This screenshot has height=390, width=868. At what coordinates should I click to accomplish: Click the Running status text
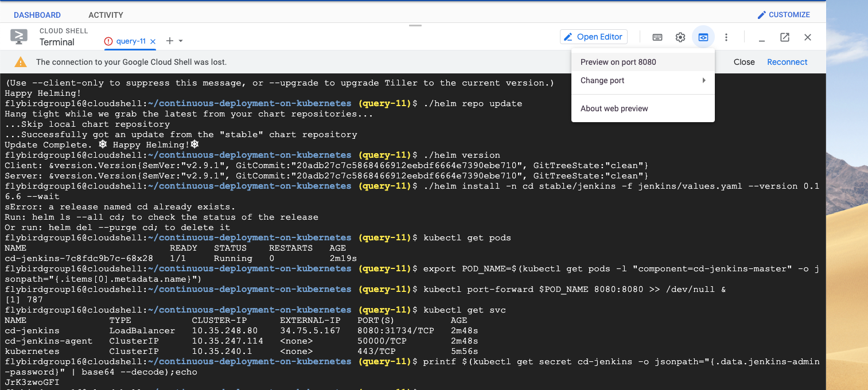pyautogui.click(x=233, y=258)
